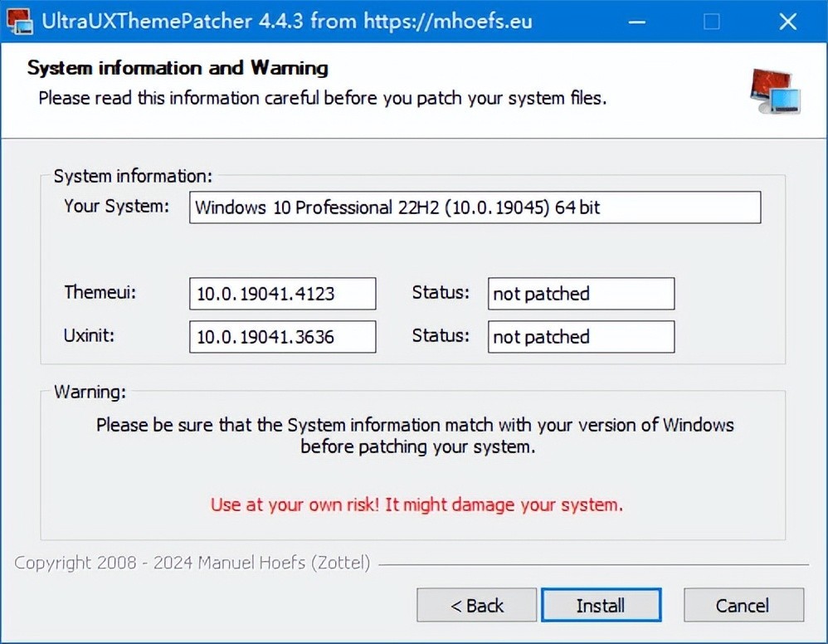Click the greyed-out maximize window button

coord(711,22)
